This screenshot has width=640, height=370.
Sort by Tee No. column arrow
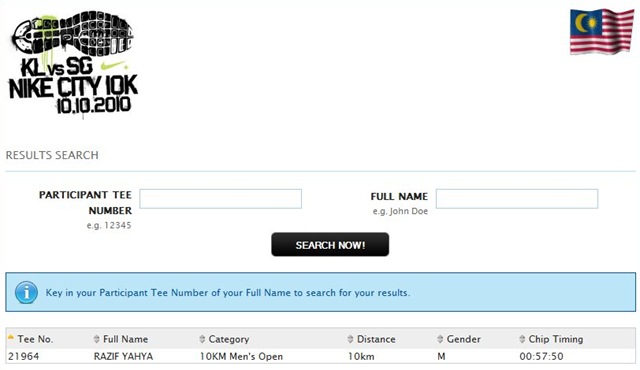click(x=11, y=338)
